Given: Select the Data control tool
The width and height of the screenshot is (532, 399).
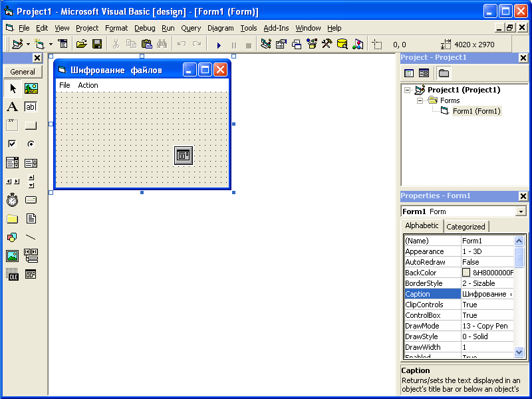Looking at the screenshot, I should pyautogui.click(x=31, y=256).
